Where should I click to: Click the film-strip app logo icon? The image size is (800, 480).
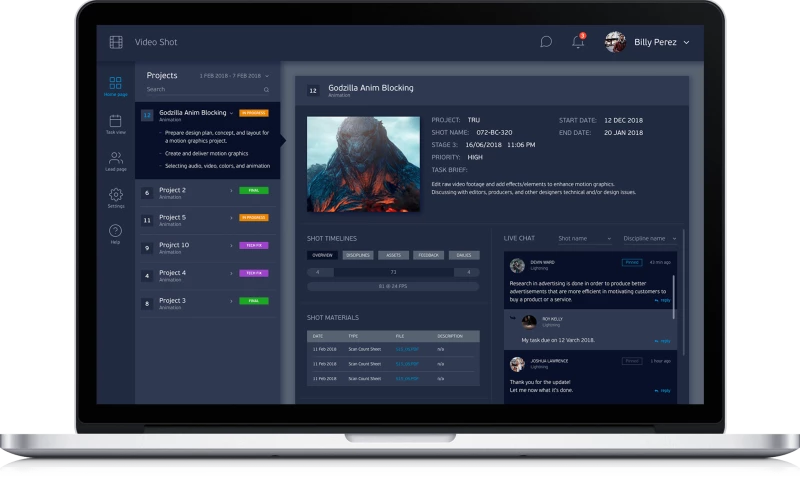click(x=116, y=42)
